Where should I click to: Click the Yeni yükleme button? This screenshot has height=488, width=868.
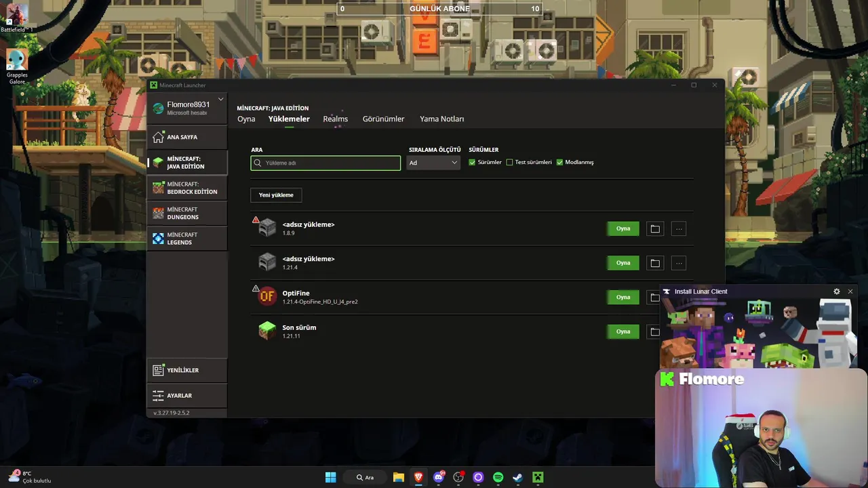[x=276, y=195]
